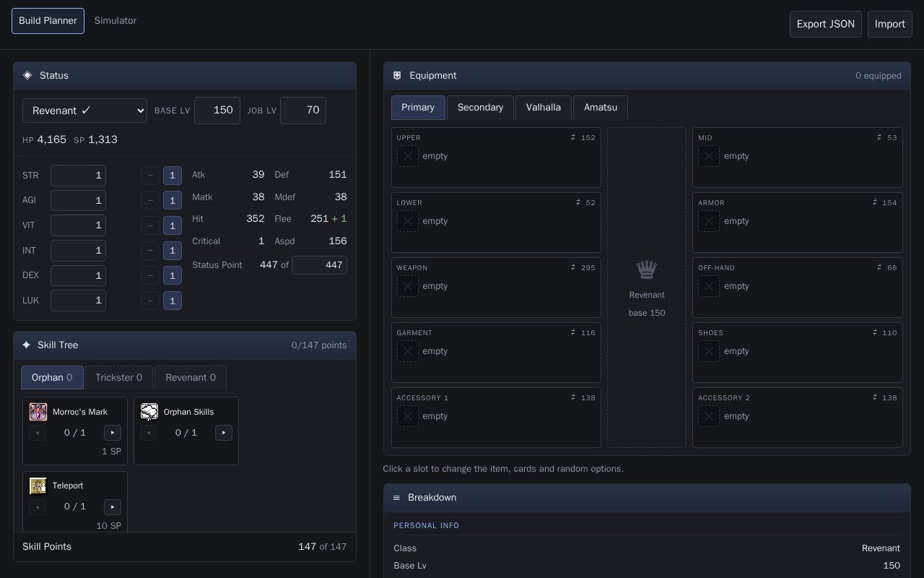The height and width of the screenshot is (578, 924).
Task: Click the Import button
Action: click(890, 24)
